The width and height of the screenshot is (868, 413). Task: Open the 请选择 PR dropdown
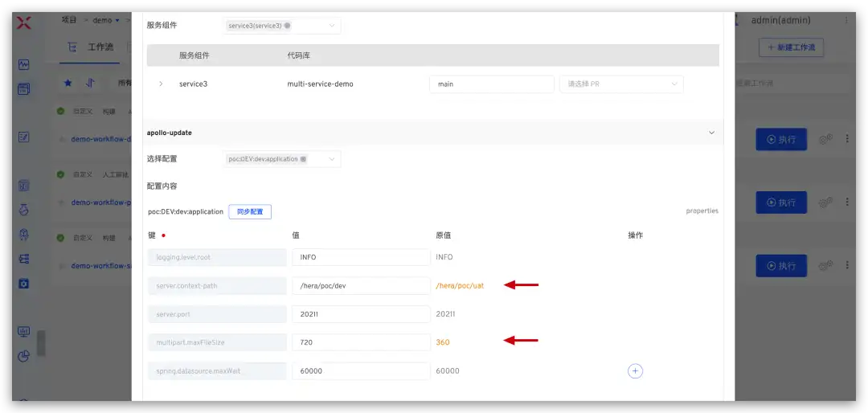[621, 84]
